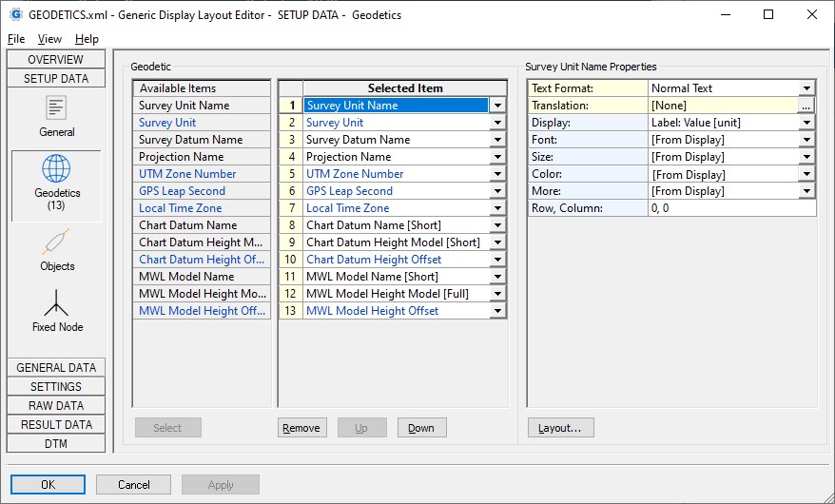Switch to the OVERVIEW section
The image size is (835, 504).
[x=56, y=60]
